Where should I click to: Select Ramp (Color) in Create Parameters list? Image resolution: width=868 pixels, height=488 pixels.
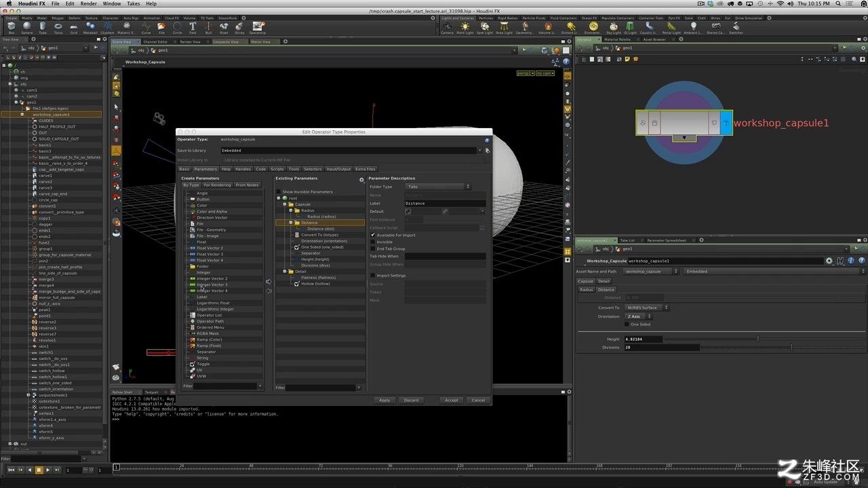pyautogui.click(x=209, y=340)
